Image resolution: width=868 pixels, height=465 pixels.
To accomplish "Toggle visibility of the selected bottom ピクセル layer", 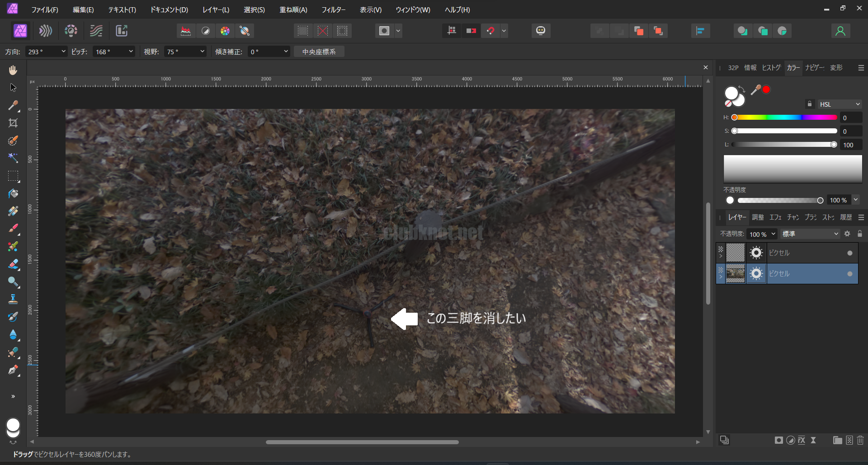I will [850, 274].
